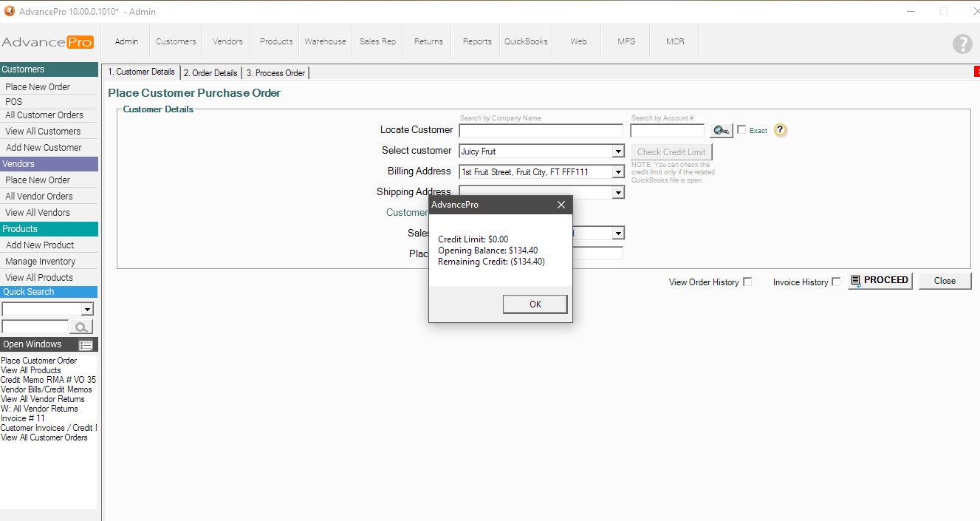Image resolution: width=980 pixels, height=521 pixels.
Task: Click the Open Windows list icon
Action: click(x=86, y=345)
